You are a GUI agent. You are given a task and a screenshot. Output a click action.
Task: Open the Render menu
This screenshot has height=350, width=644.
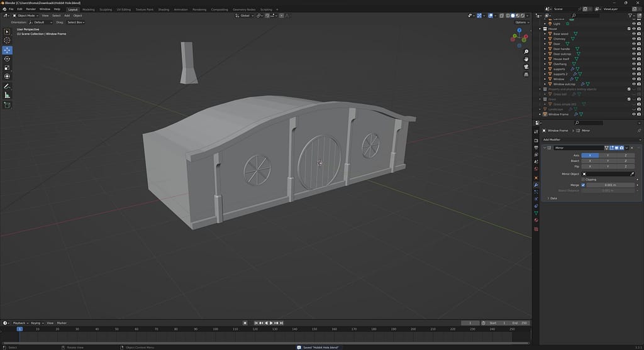[30, 9]
